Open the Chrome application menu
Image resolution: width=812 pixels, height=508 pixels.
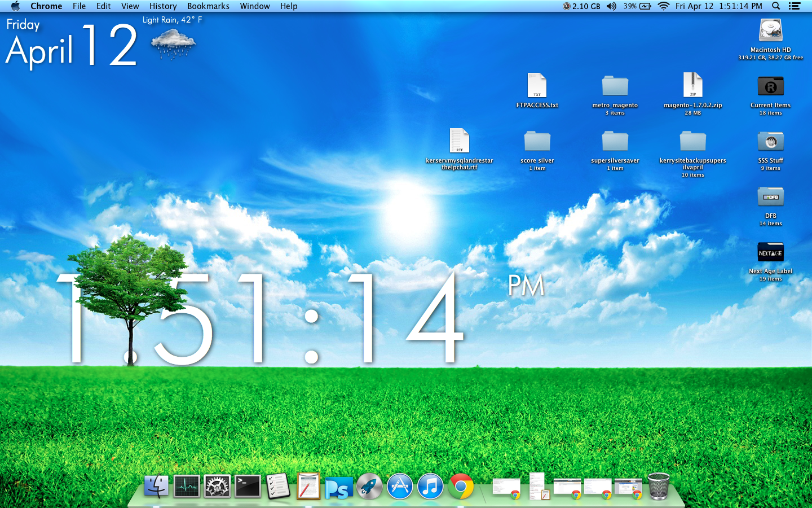(x=46, y=6)
